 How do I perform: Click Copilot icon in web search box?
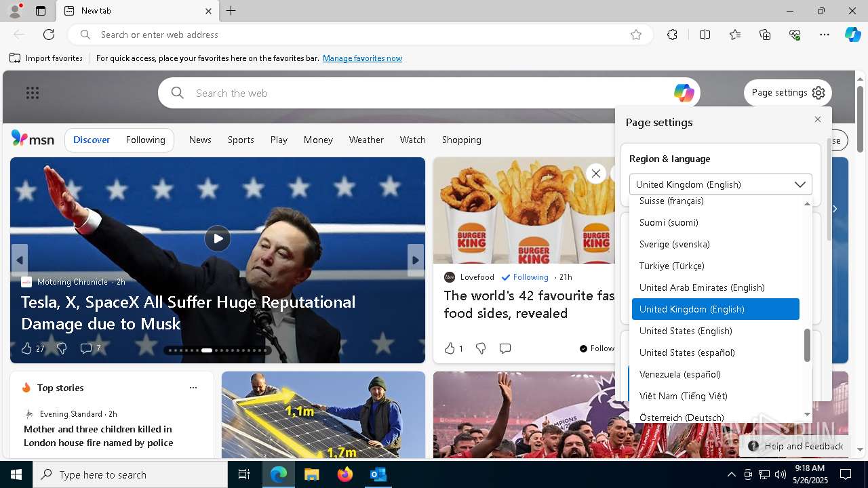tap(684, 93)
